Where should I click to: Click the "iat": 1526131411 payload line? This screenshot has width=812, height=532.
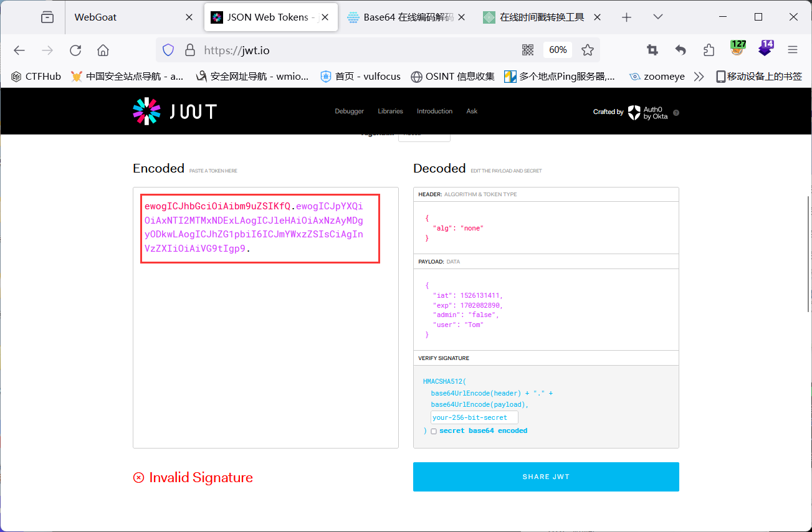pos(467,295)
